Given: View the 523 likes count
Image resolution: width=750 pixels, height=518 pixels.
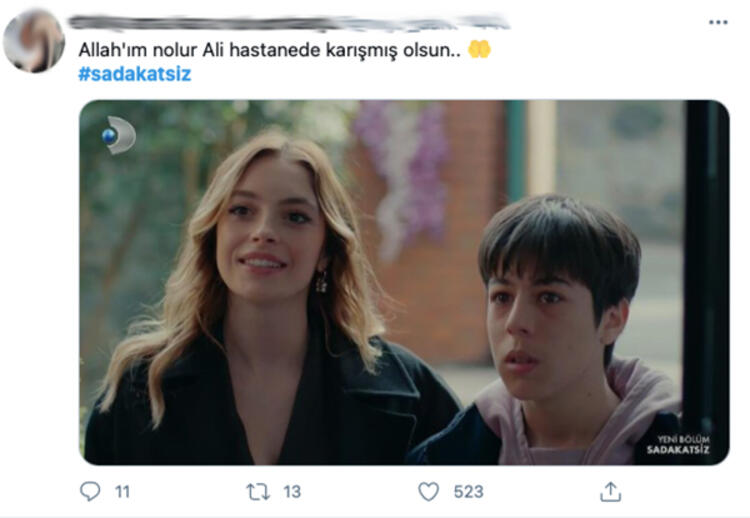Looking at the screenshot, I should coord(468,492).
